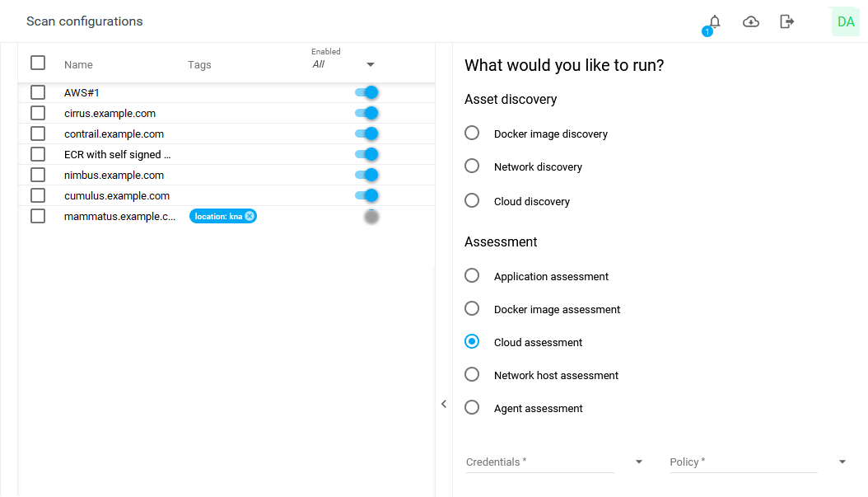Open the DA user avatar menu
The height and width of the screenshot is (497, 868).
(x=846, y=22)
